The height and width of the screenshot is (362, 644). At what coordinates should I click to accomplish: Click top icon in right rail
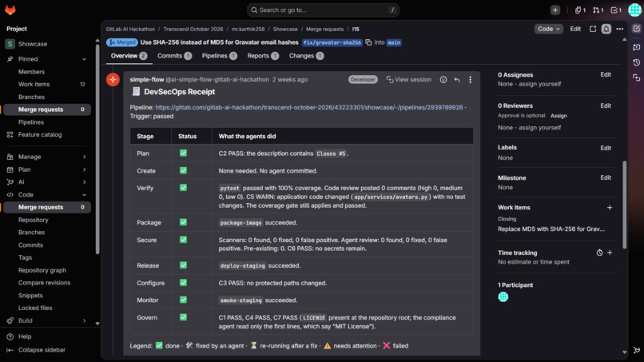[636, 29]
